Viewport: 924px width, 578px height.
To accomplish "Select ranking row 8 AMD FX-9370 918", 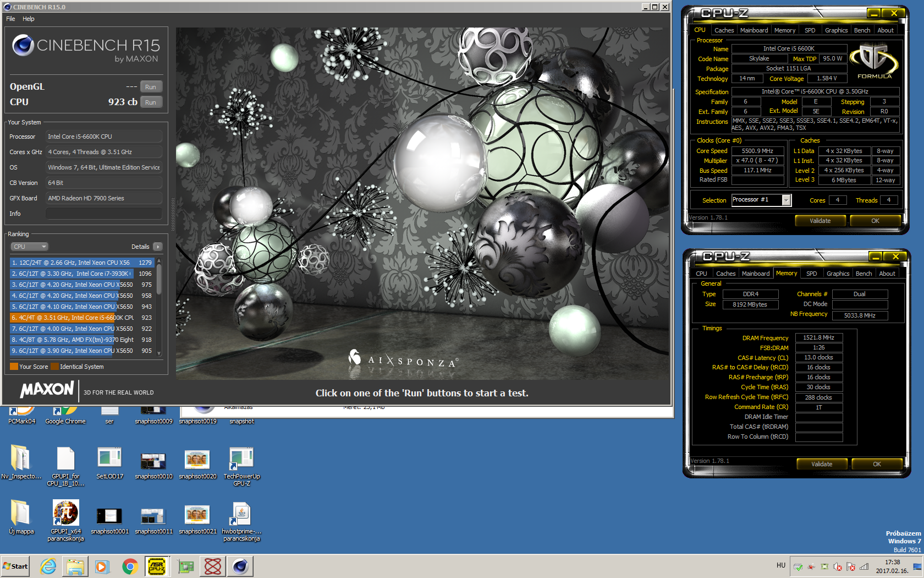I will pos(82,340).
